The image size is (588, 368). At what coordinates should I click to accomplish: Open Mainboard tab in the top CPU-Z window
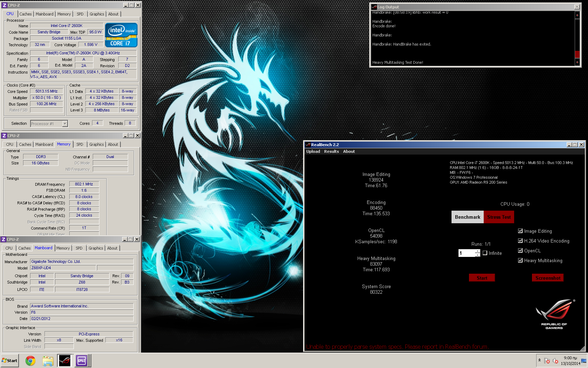click(44, 14)
